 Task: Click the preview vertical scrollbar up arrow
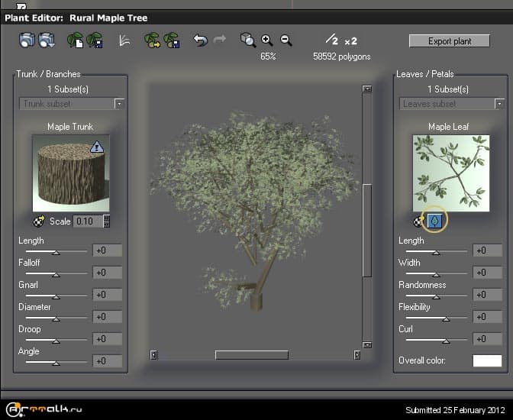click(x=367, y=89)
